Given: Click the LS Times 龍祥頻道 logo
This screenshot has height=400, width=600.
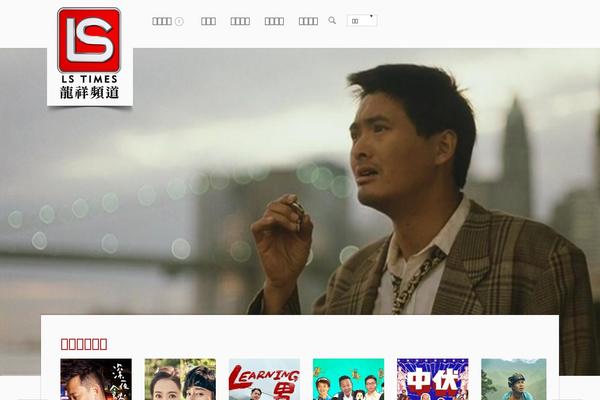Looking at the screenshot, I should [90, 55].
